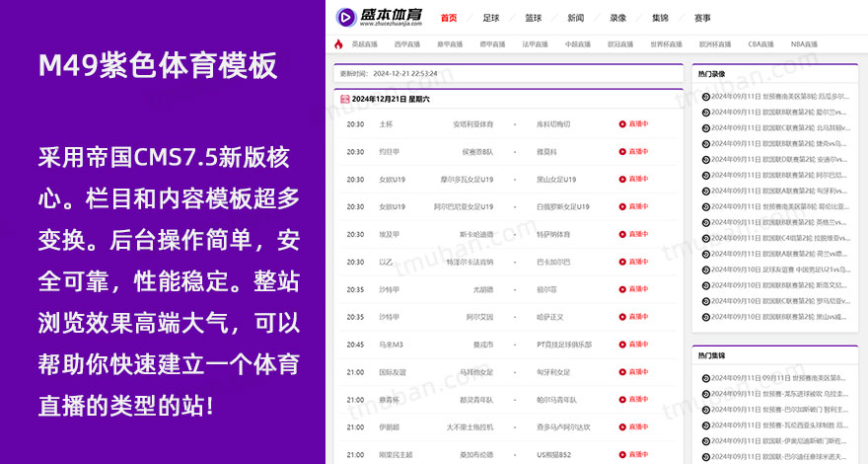Click the live icon in the 意青杯 row
Image resolution: width=868 pixels, height=464 pixels.
pyautogui.click(x=622, y=400)
